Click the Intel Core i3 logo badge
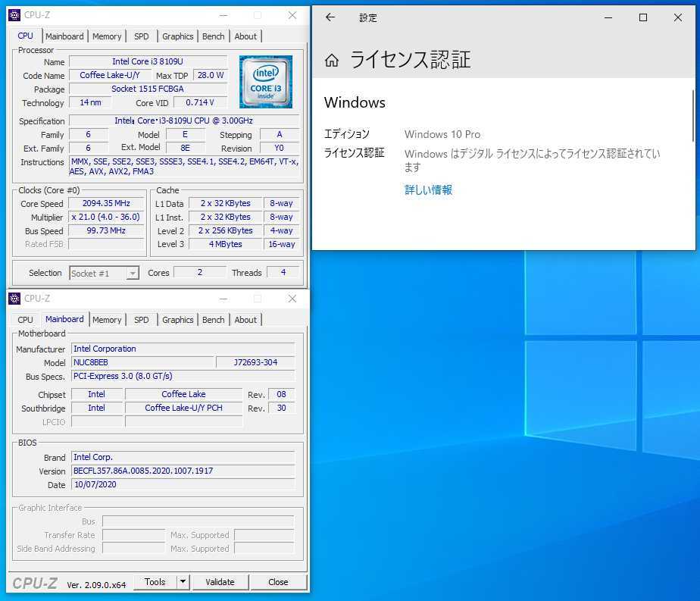Screen dimensions: 700x601 [266, 82]
